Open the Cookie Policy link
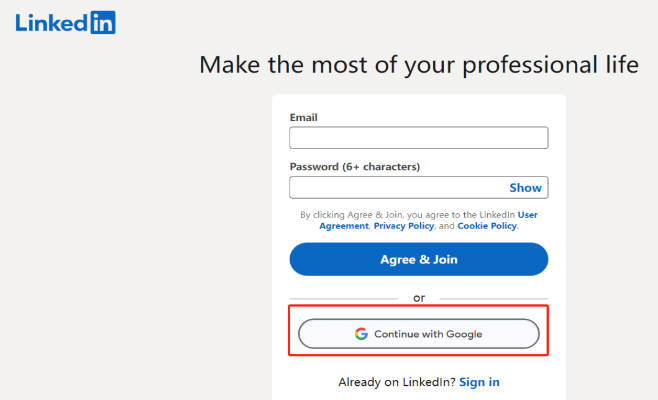Image resolution: width=658 pixels, height=400 pixels. point(487,226)
